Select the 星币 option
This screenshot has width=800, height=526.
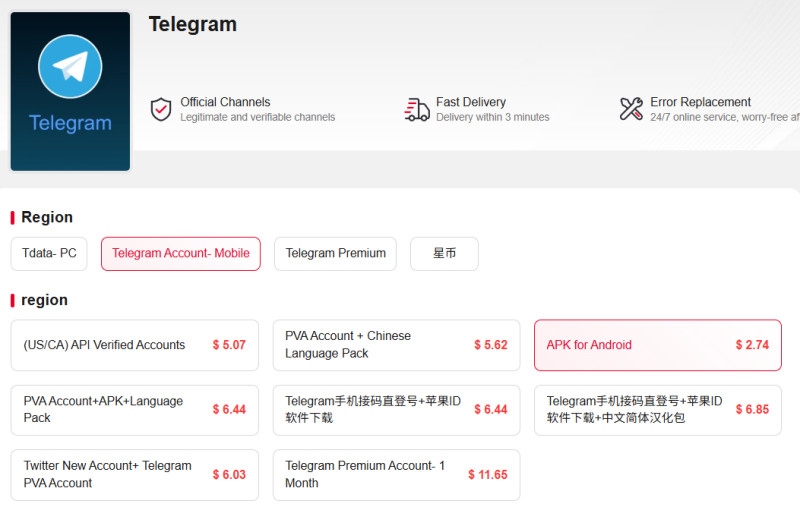pyautogui.click(x=444, y=254)
